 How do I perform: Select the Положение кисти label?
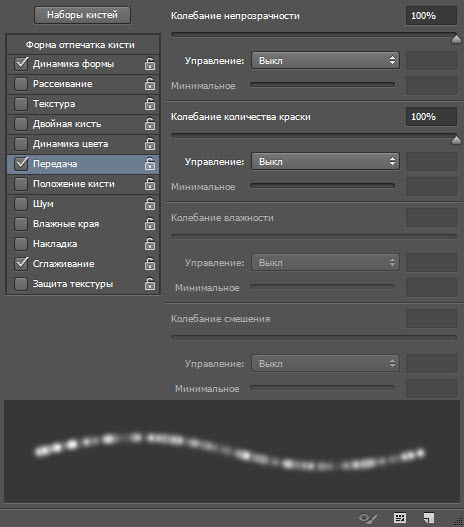[74, 184]
